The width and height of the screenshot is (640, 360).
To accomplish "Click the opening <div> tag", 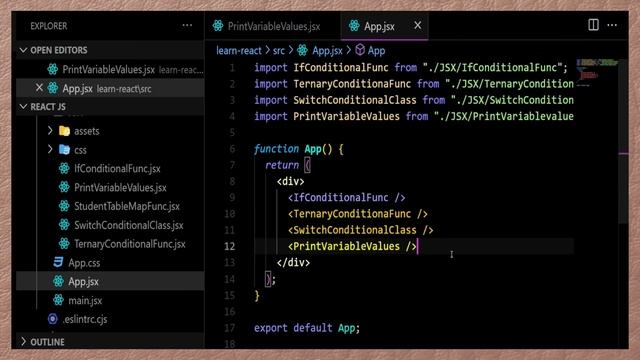I will click(290, 181).
